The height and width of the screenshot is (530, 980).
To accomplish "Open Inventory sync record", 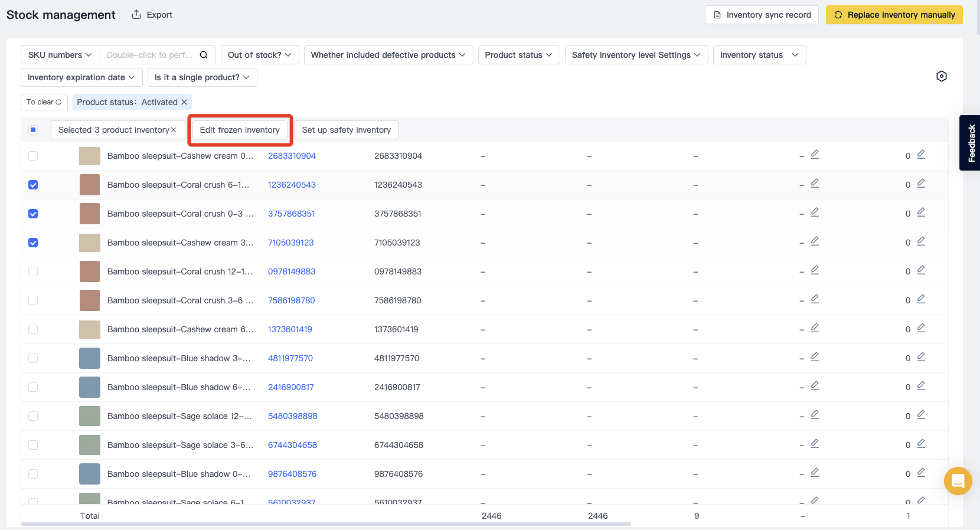I will pos(762,15).
